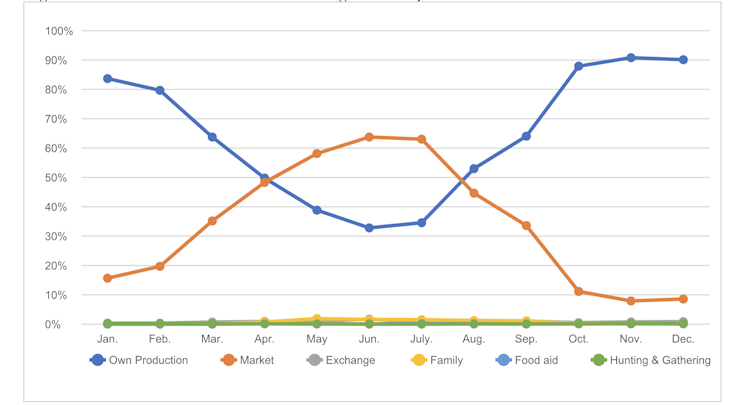
Task: Click the Food aid legend marker
Action: pyautogui.click(x=503, y=360)
